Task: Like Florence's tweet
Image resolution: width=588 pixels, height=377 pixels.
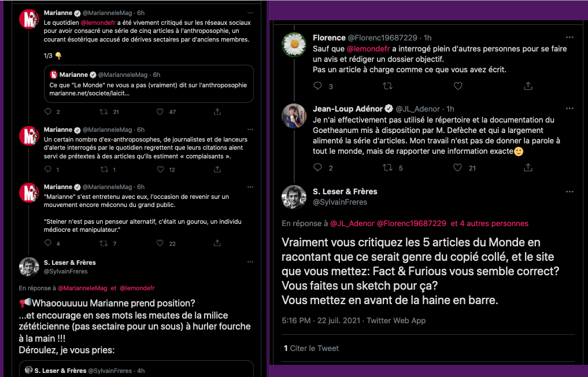Action: click(458, 86)
